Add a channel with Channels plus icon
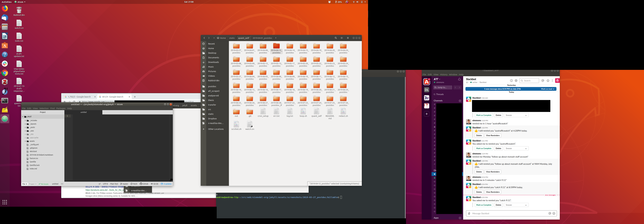 (x=460, y=101)
